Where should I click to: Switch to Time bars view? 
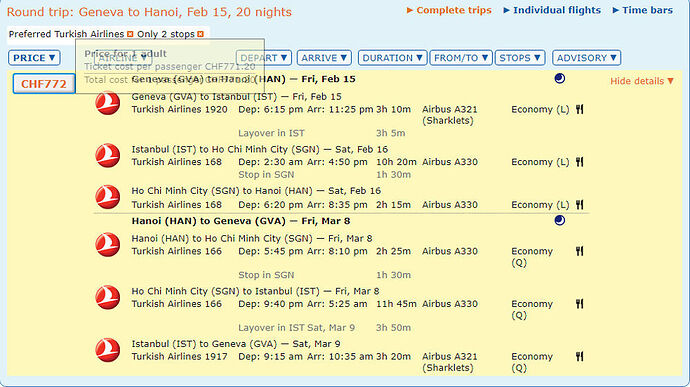[x=642, y=10]
